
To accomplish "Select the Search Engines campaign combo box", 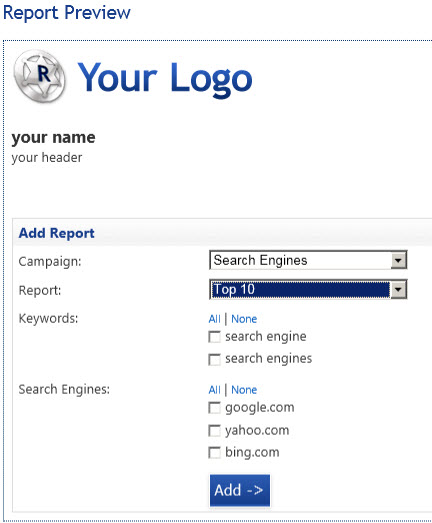I will pyautogui.click(x=308, y=260).
